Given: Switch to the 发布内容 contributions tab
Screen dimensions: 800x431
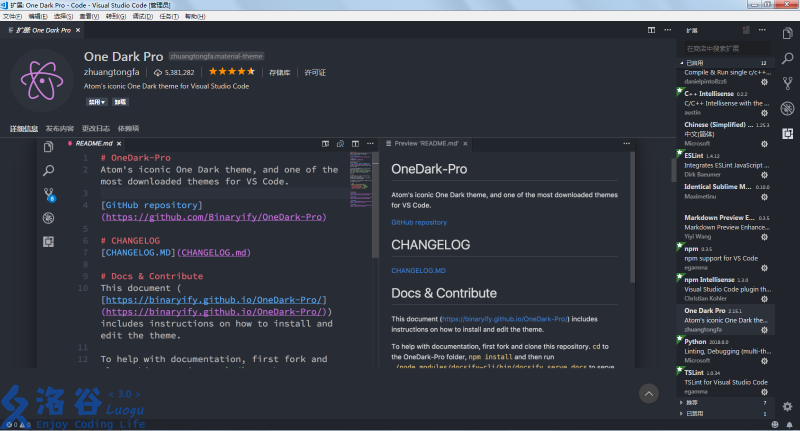Looking at the screenshot, I should coord(60,129).
